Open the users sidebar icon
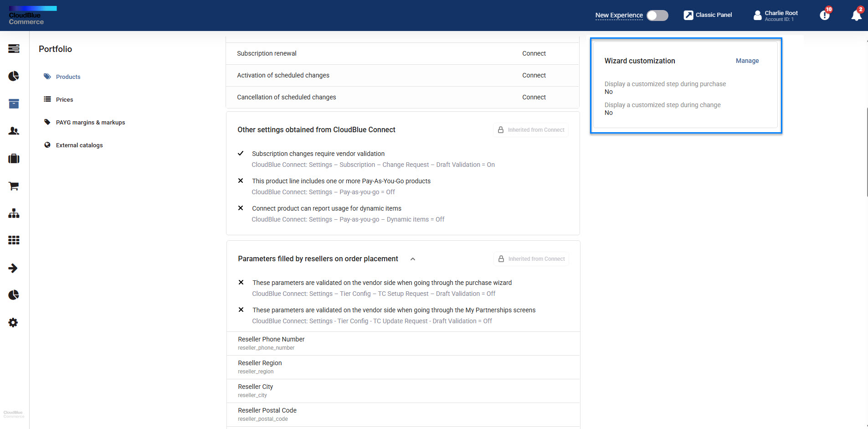This screenshot has height=429, width=868. pyautogui.click(x=14, y=131)
